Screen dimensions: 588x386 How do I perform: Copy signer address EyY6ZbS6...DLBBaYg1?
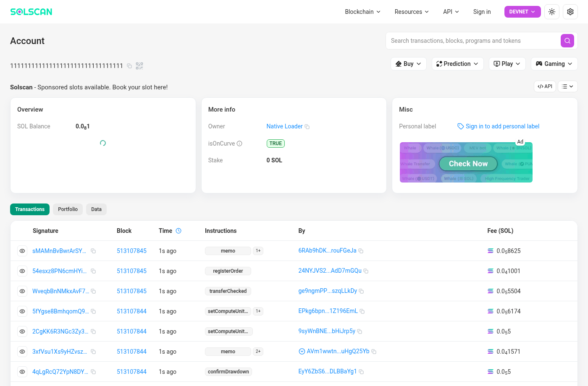coord(361,372)
